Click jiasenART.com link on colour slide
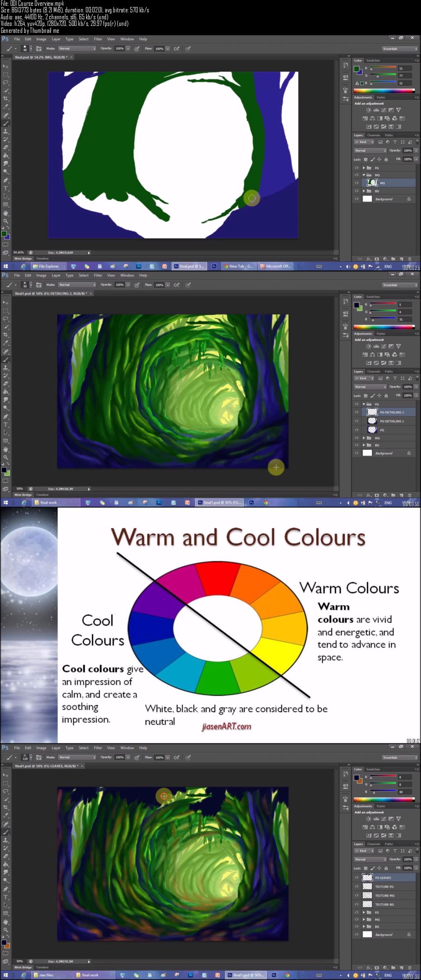The height and width of the screenshot is (980, 421). pyautogui.click(x=227, y=726)
